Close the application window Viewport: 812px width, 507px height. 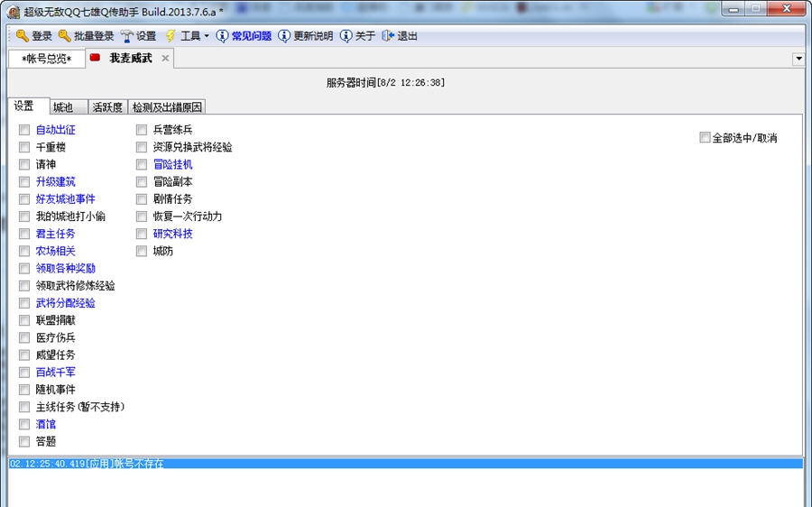pos(787,9)
